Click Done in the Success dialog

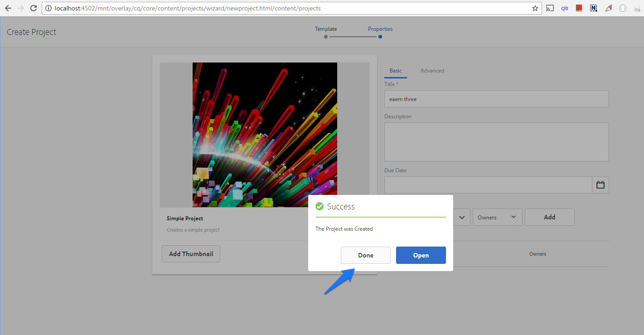pos(366,255)
